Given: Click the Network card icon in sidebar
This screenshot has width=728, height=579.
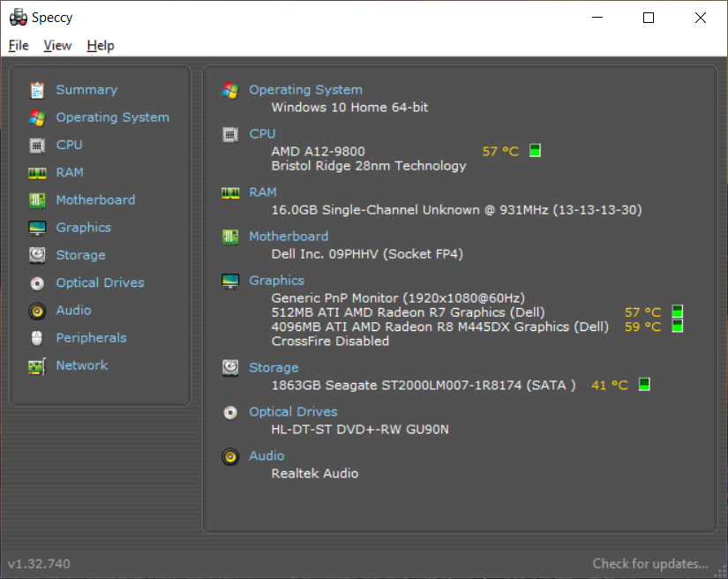Looking at the screenshot, I should 37,365.
